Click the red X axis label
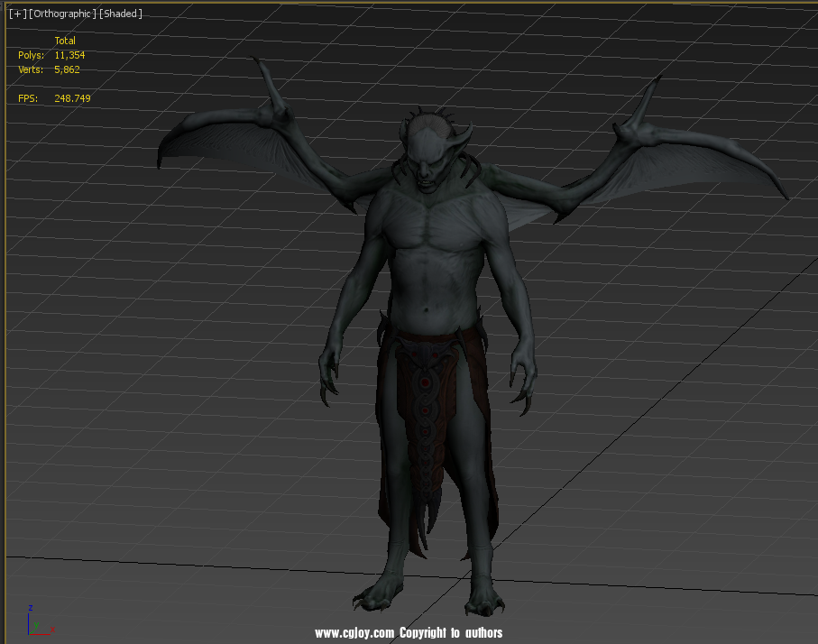This screenshot has width=818, height=644. [51, 629]
